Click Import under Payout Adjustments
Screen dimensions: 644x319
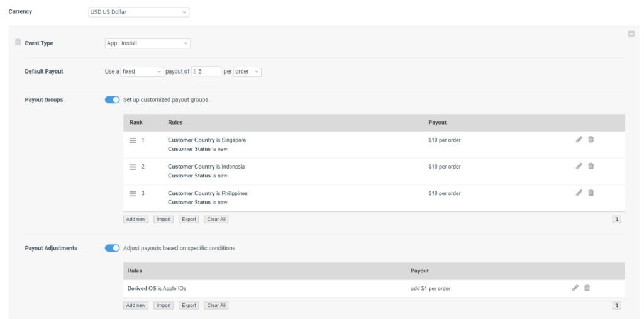point(164,305)
